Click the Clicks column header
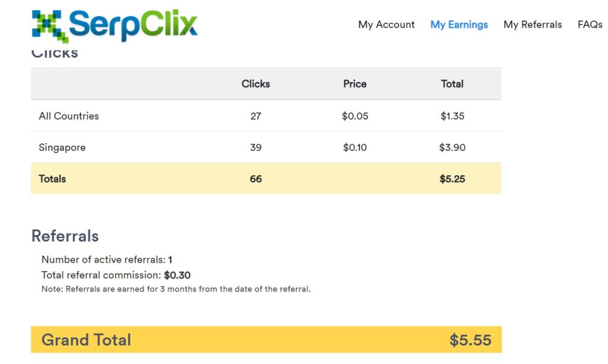Viewport: 608px width, 364px height. tap(255, 84)
